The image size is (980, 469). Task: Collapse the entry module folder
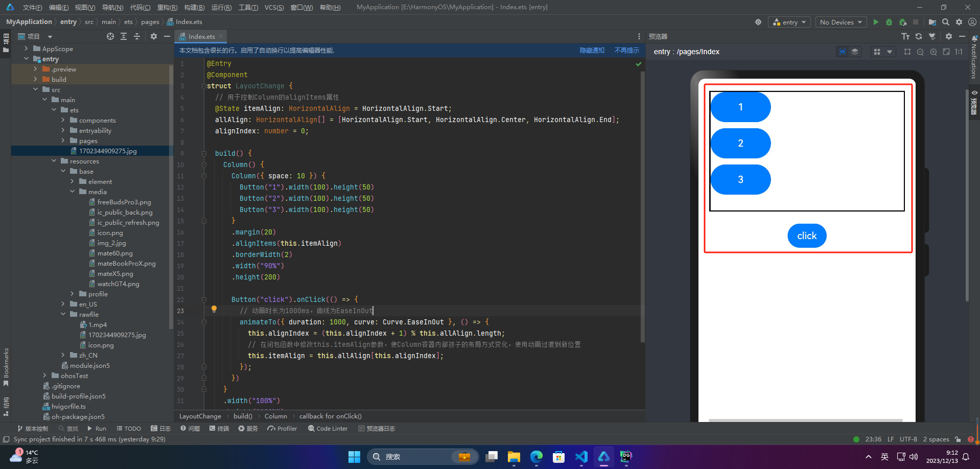26,59
